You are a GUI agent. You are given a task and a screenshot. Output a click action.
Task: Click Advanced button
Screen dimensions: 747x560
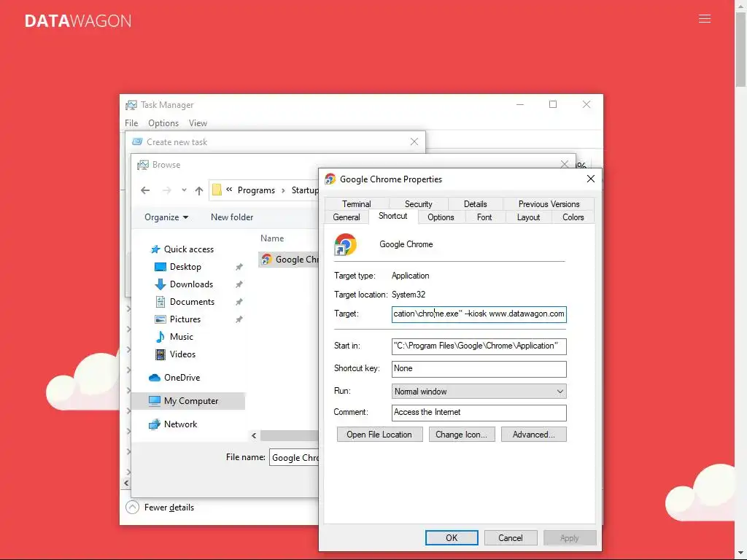(x=533, y=435)
